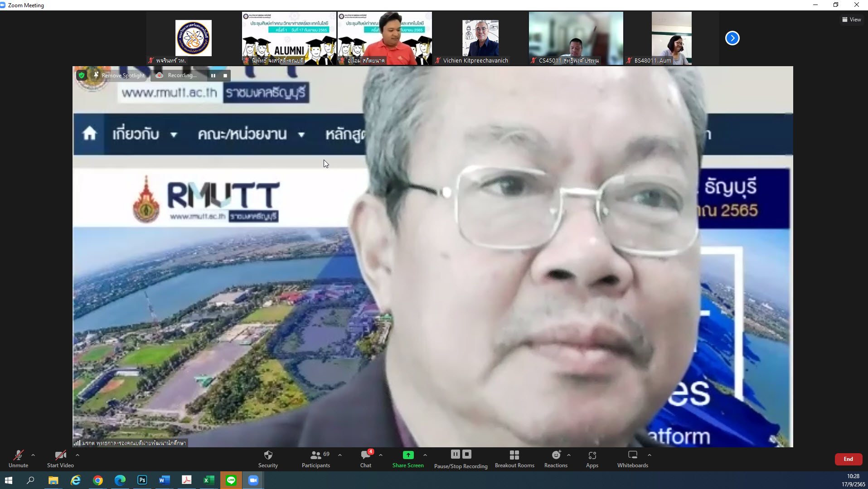This screenshot has height=489, width=868.
Task: Click Zoom icon in taskbar
Action: tap(253, 480)
